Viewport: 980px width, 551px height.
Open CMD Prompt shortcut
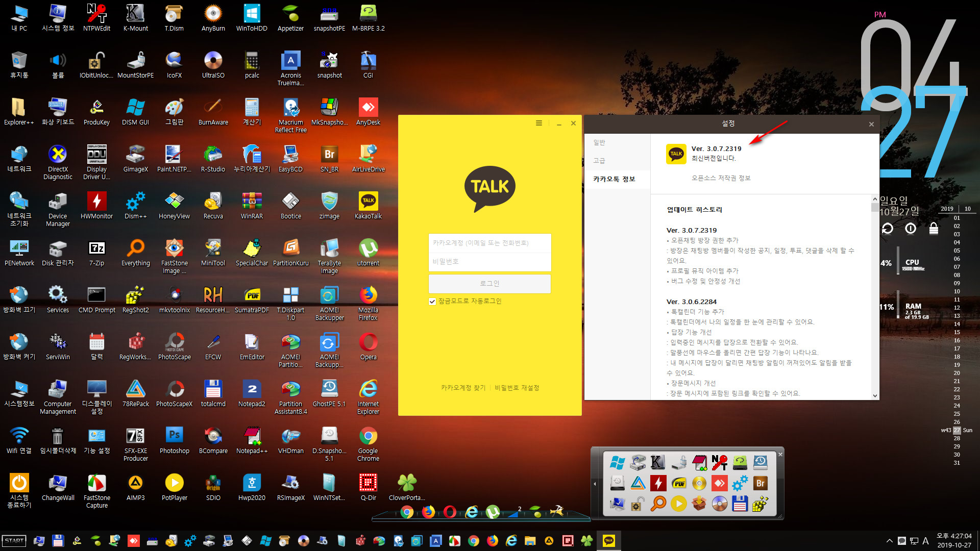pyautogui.click(x=96, y=299)
